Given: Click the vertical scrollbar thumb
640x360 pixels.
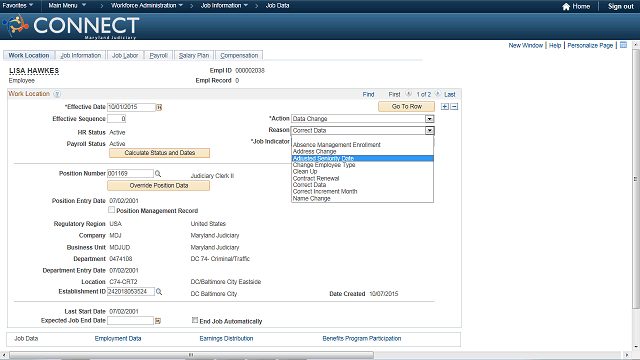Looking at the screenshot, I should (636, 179).
